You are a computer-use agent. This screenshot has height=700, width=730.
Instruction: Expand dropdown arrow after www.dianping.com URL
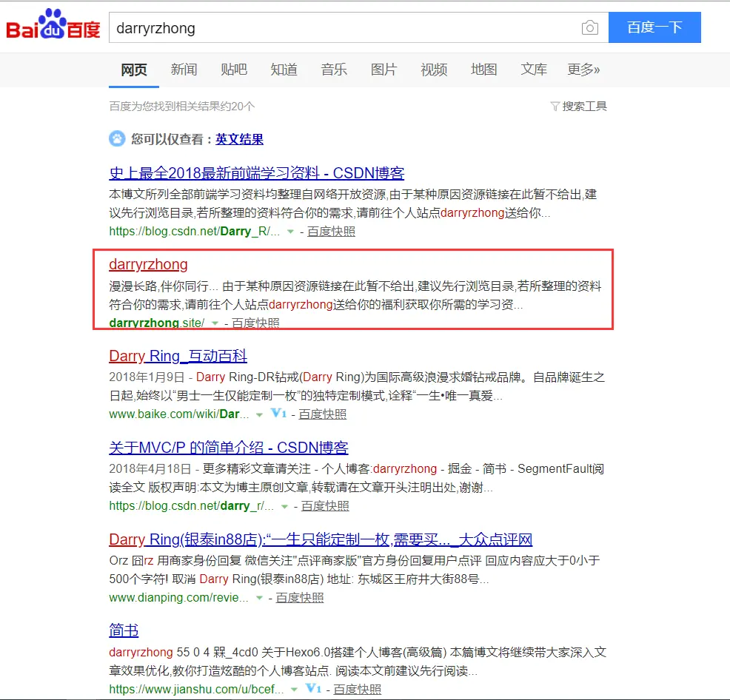click(259, 598)
